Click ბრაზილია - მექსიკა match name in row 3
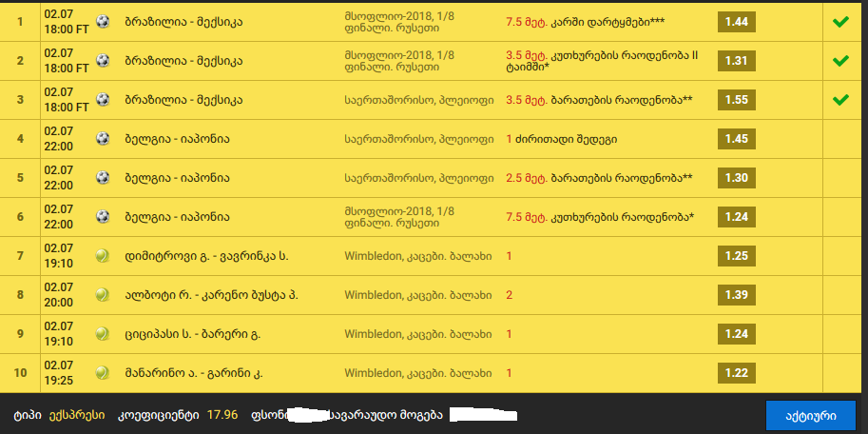 point(183,100)
